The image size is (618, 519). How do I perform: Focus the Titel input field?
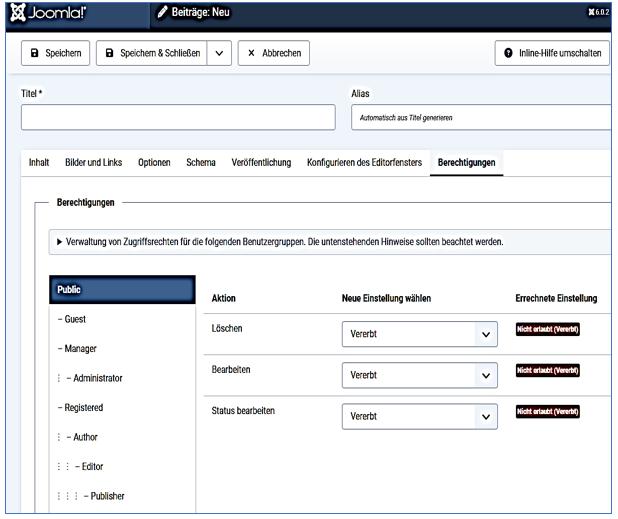(x=178, y=117)
